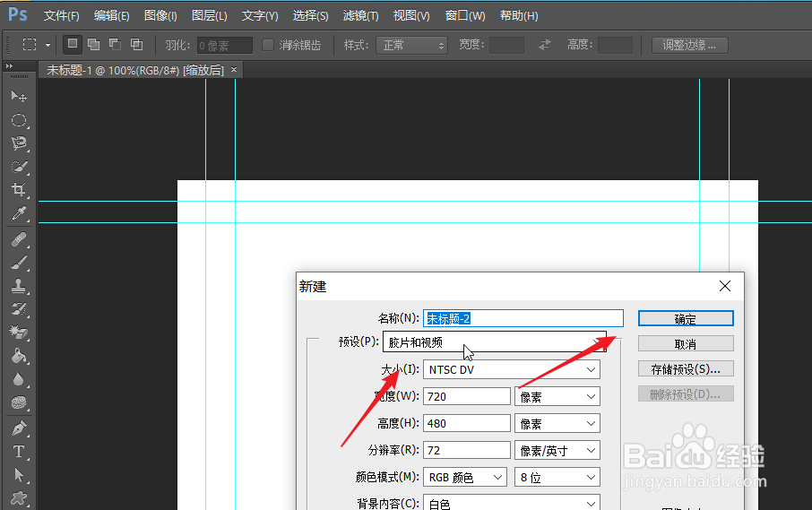
Task: Open the 窗口(W) menu
Action: tap(465, 16)
